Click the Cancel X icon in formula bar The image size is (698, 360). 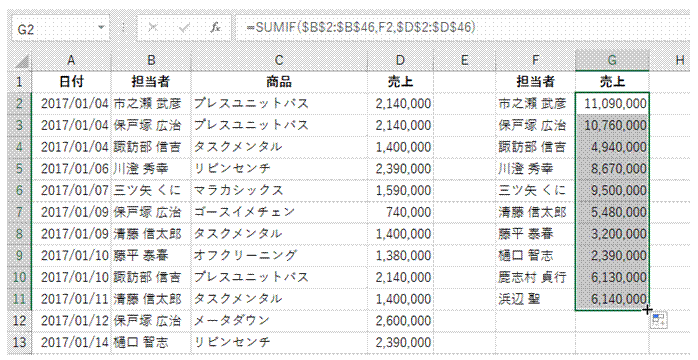click(153, 28)
